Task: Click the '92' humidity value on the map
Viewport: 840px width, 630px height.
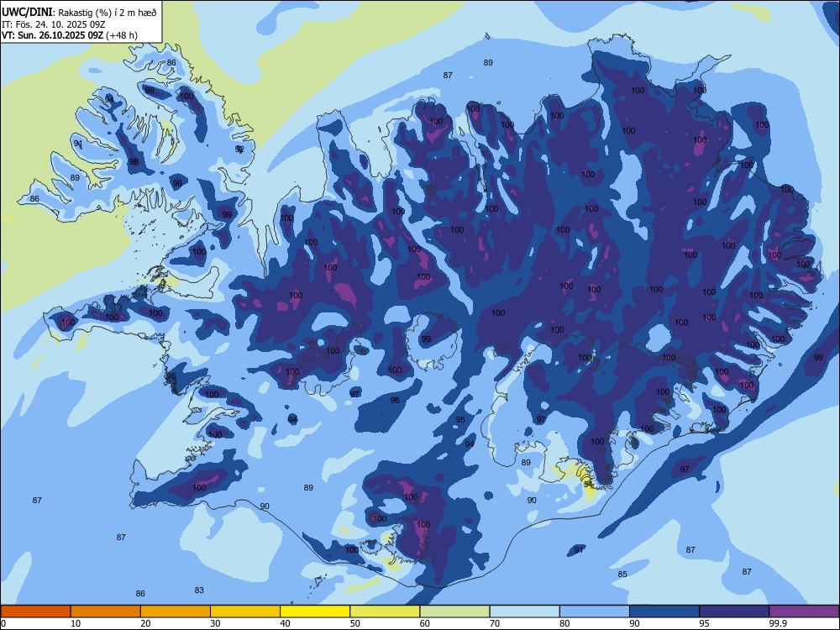Action: pos(240,149)
